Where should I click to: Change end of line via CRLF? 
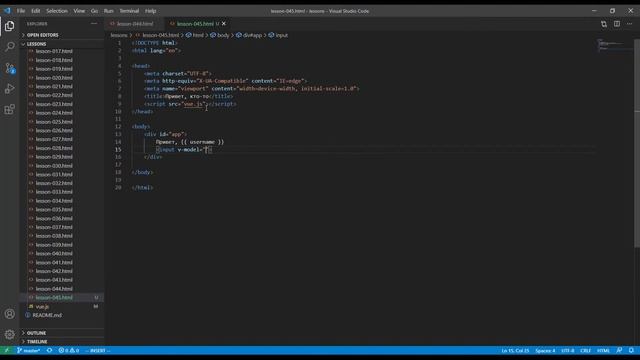585,351
